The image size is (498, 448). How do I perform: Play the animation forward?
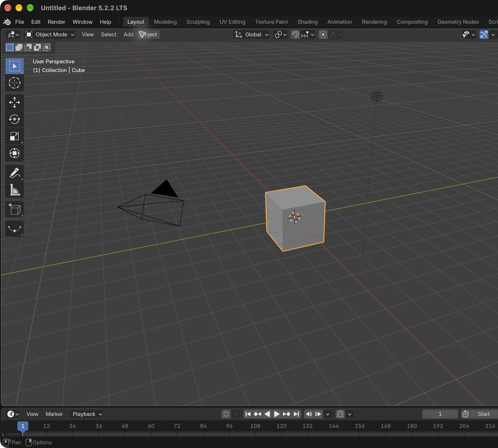(277, 414)
